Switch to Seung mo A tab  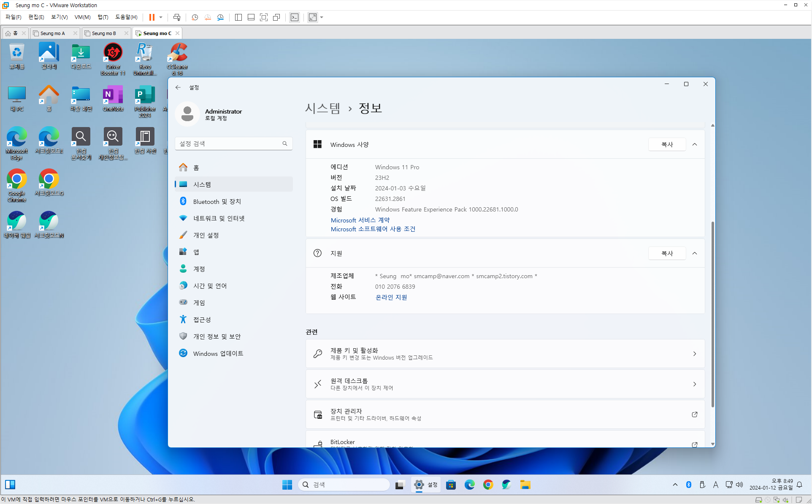click(53, 33)
